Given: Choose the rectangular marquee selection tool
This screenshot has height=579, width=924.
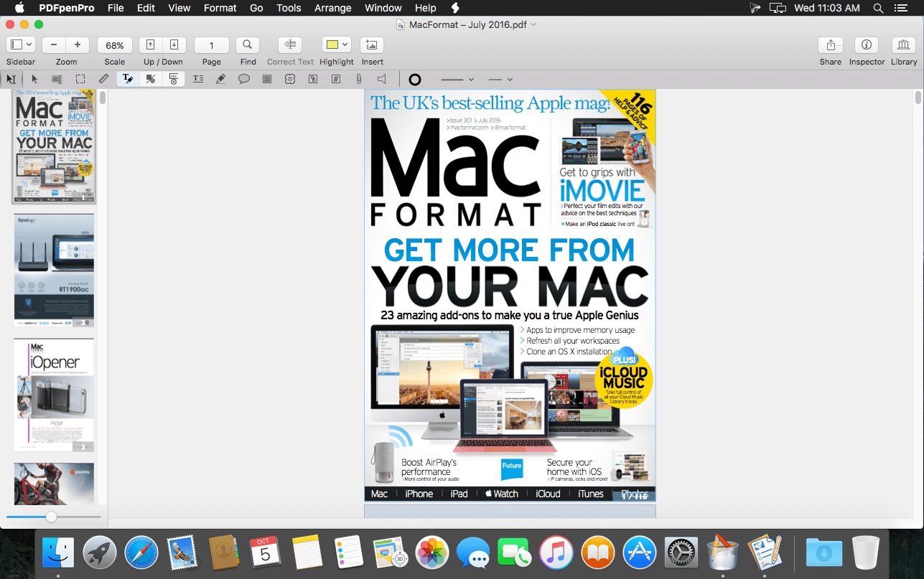Looking at the screenshot, I should (80, 79).
